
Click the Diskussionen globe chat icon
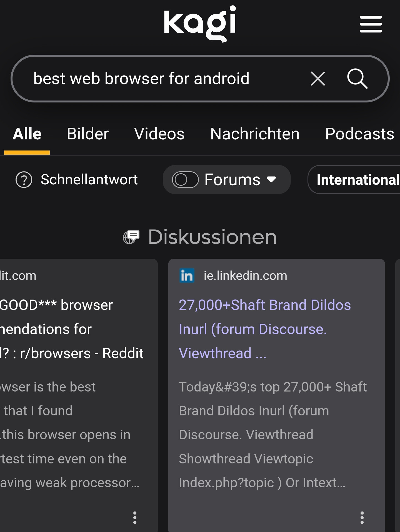click(x=131, y=237)
